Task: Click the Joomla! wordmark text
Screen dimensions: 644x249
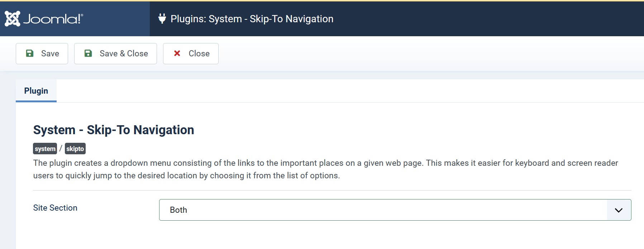Action: tap(53, 19)
